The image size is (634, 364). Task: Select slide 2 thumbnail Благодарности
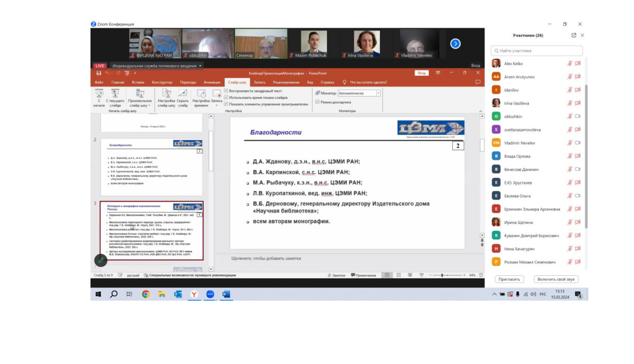[x=152, y=167]
